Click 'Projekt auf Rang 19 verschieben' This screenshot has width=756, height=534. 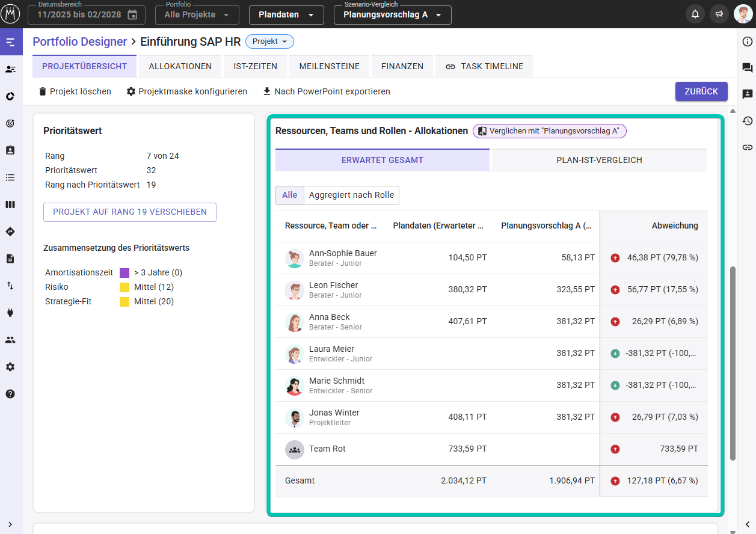pyautogui.click(x=130, y=212)
